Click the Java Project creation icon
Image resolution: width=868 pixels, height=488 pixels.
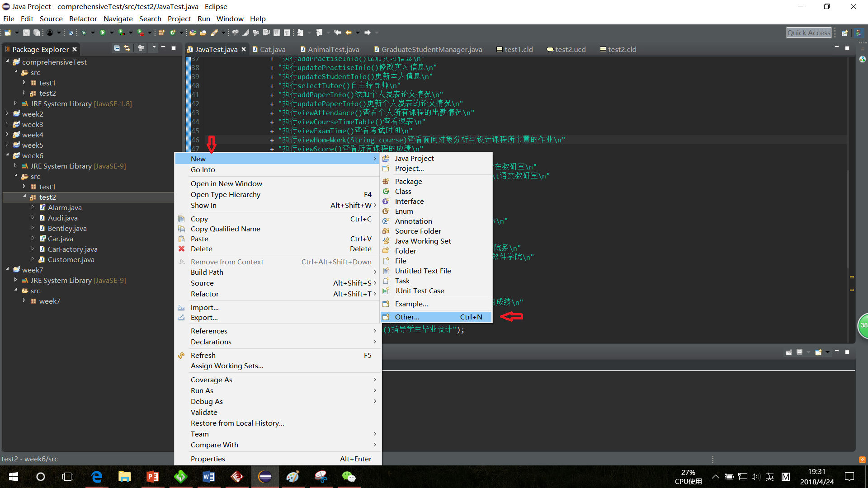tap(387, 158)
